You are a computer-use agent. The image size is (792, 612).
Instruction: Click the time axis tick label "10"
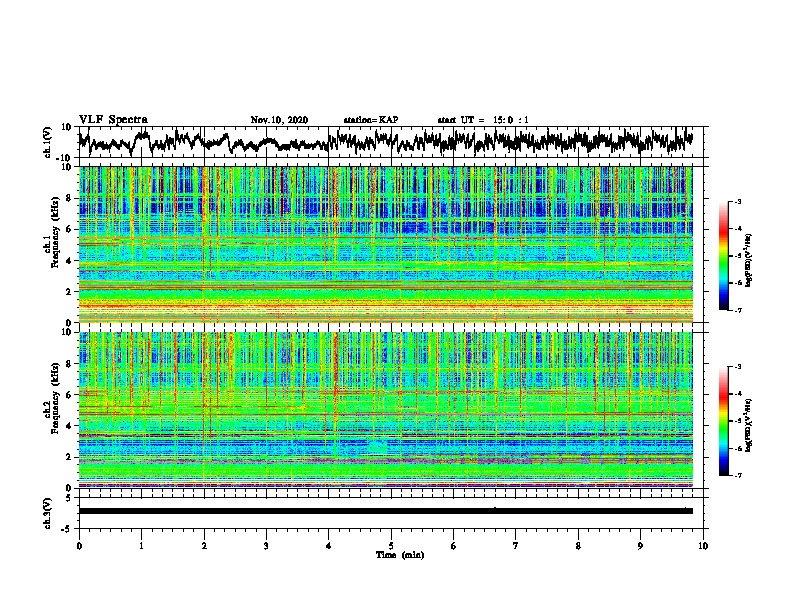coord(703,546)
